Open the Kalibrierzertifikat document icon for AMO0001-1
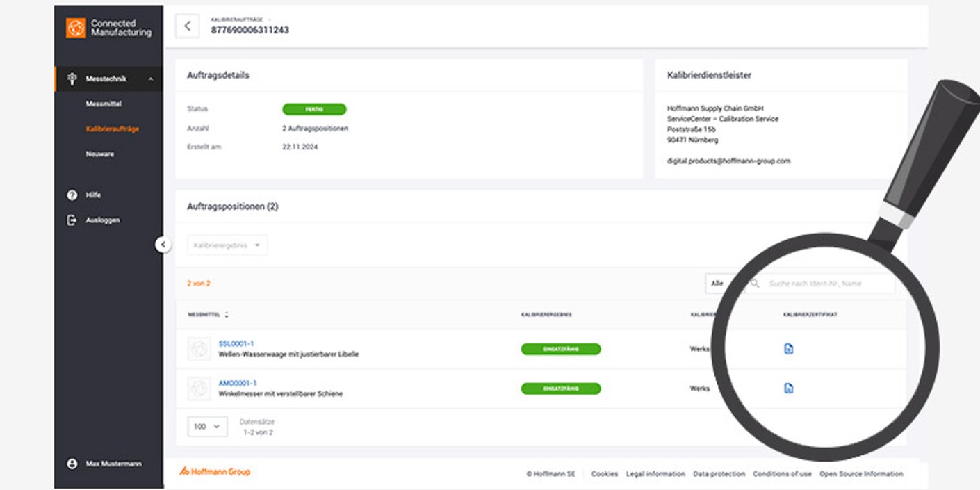 point(788,389)
